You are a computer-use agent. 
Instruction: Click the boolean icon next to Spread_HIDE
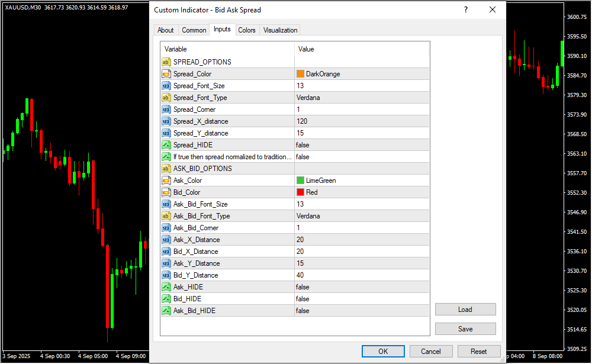[166, 145]
